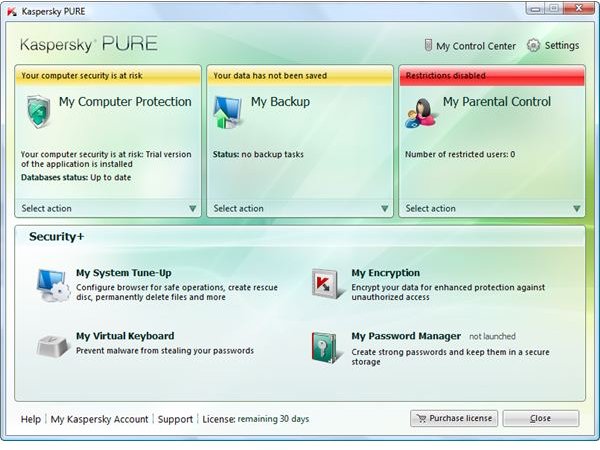This screenshot has height=450, width=600.
Task: Click the green shield Computer Protection icon
Action: click(x=39, y=111)
